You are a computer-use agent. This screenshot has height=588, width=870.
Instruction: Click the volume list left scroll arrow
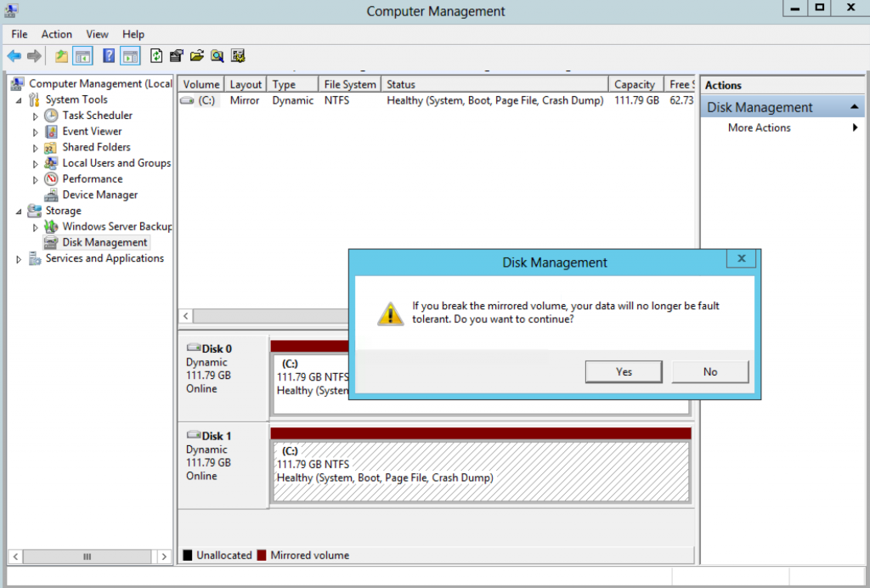[186, 315]
